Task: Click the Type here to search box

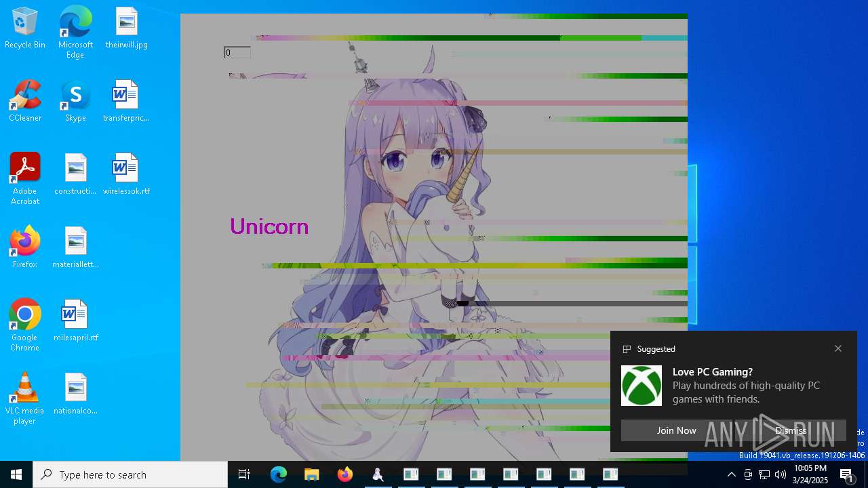Action: click(x=130, y=474)
